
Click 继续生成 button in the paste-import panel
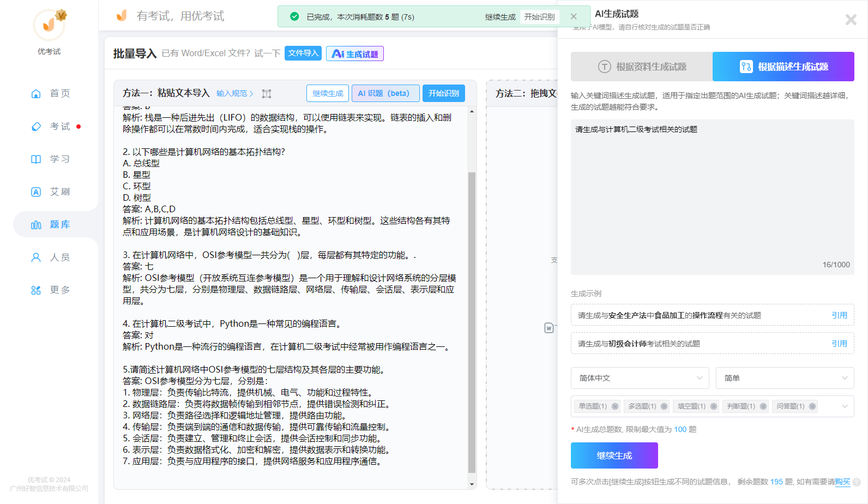pyautogui.click(x=328, y=93)
